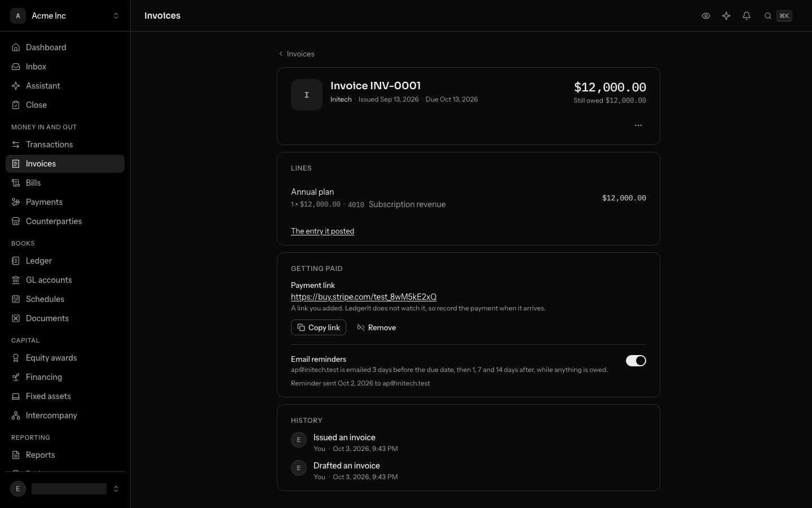The width and height of the screenshot is (812, 508).
Task: Open the invoice three-dot actions menu
Action: pyautogui.click(x=638, y=125)
